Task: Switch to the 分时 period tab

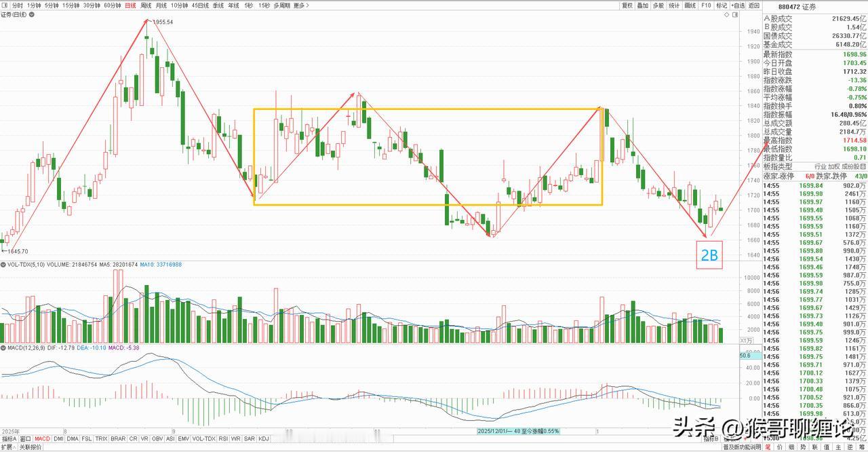Action: click(18, 5)
